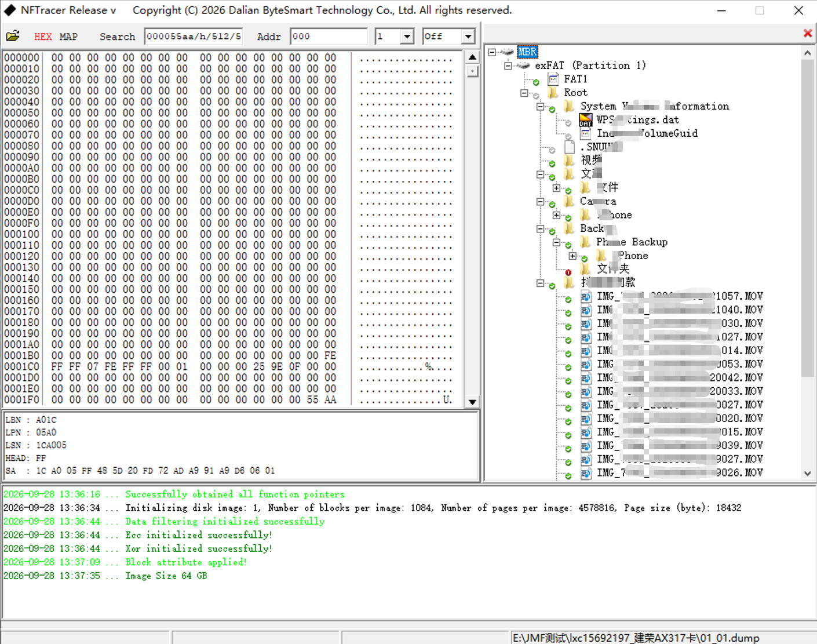Select the MBR disk icon in tree
Viewport: 817px width, 644px height.
click(x=508, y=52)
